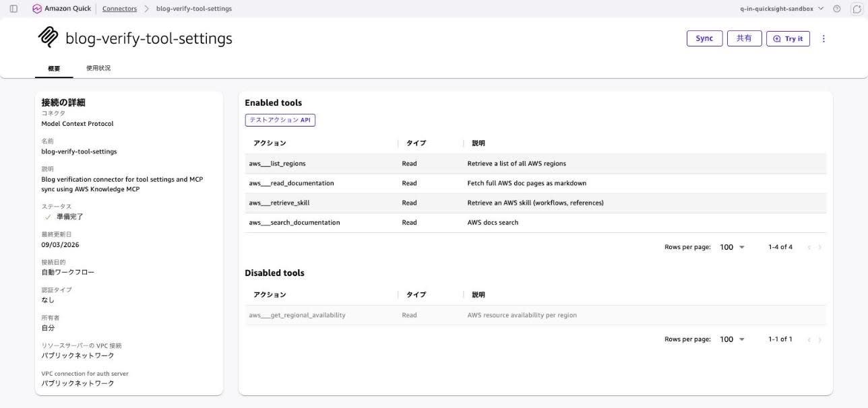Click the '1-4 of 4' pagination text

[x=780, y=247]
